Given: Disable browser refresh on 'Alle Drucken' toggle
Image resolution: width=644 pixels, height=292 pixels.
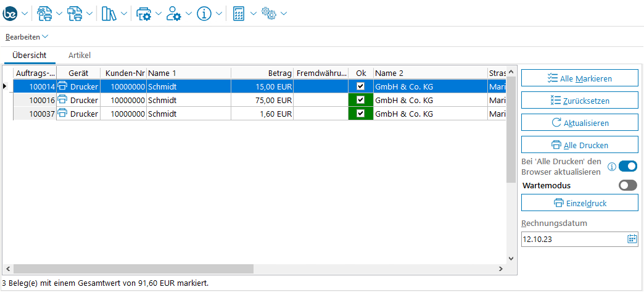Looking at the screenshot, I should click(x=627, y=166).
